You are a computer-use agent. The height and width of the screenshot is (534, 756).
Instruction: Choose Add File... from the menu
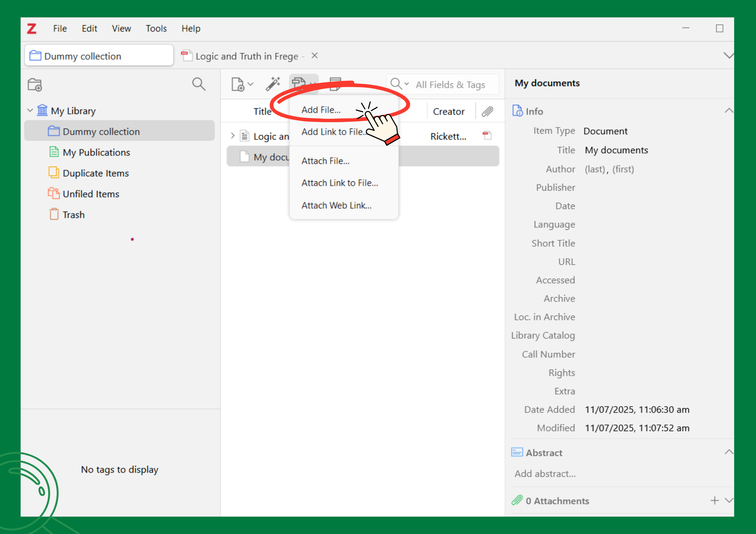pos(321,110)
